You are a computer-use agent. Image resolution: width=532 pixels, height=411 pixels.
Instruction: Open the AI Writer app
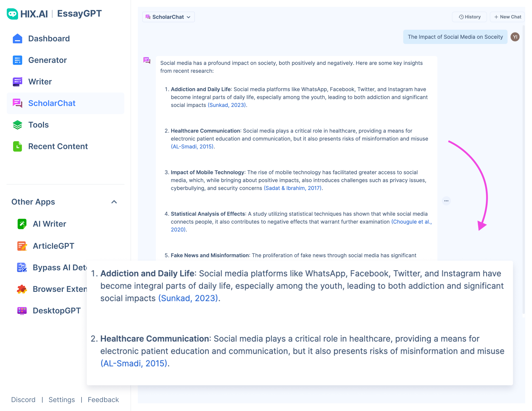(49, 224)
